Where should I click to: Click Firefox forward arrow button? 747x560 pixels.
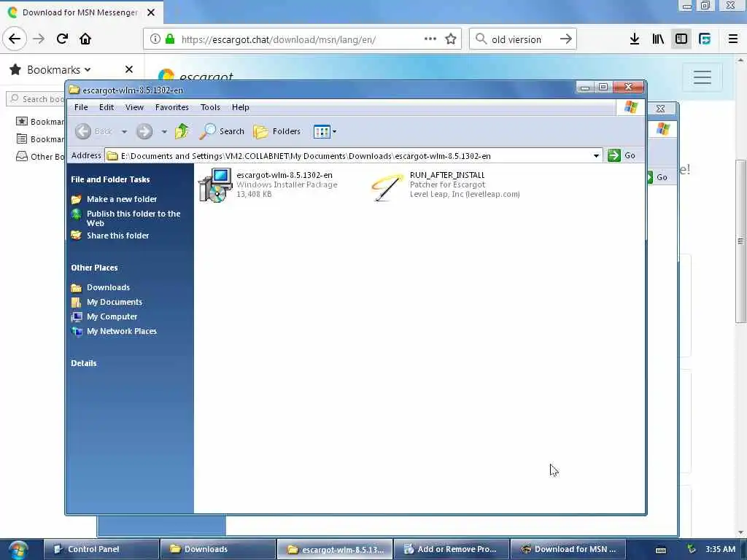39,39
